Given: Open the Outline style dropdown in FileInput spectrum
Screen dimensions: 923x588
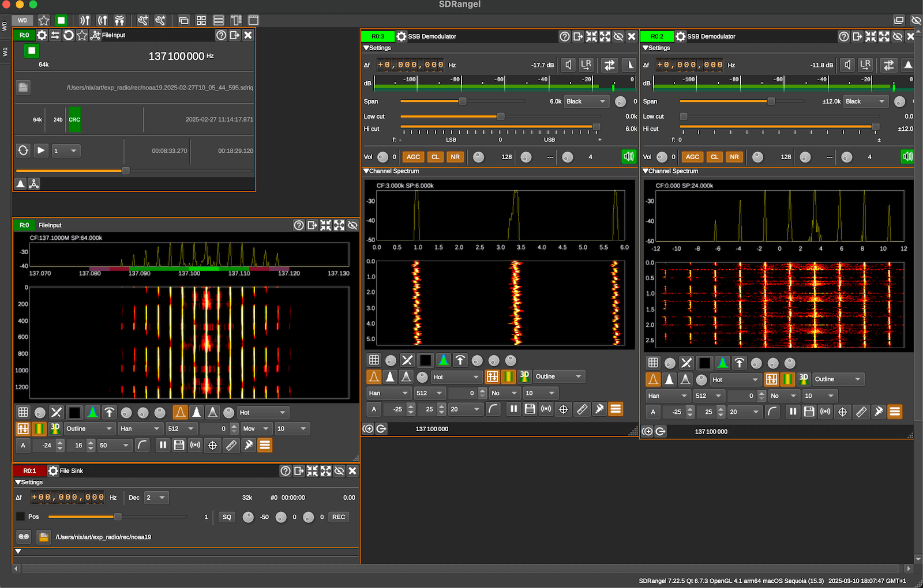Looking at the screenshot, I should pyautogui.click(x=89, y=429).
